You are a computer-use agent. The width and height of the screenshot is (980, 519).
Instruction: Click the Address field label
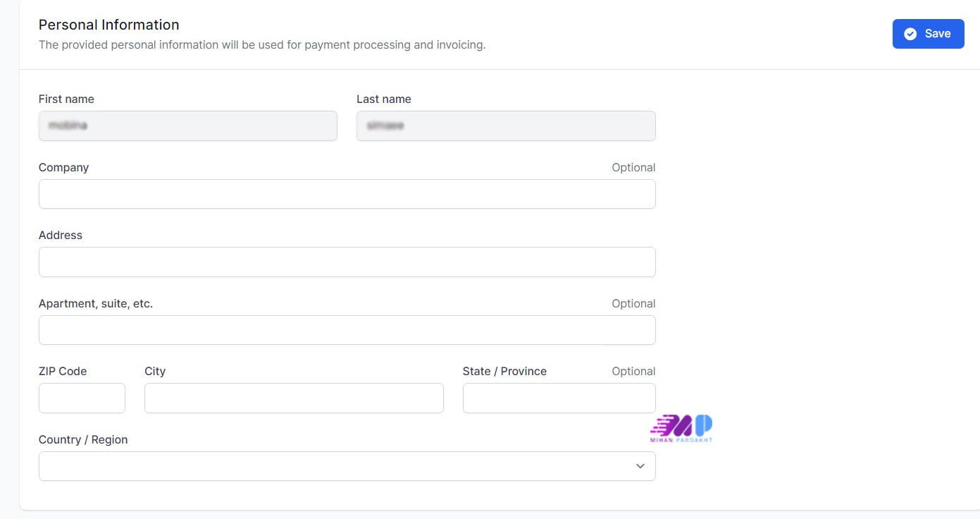pos(61,235)
